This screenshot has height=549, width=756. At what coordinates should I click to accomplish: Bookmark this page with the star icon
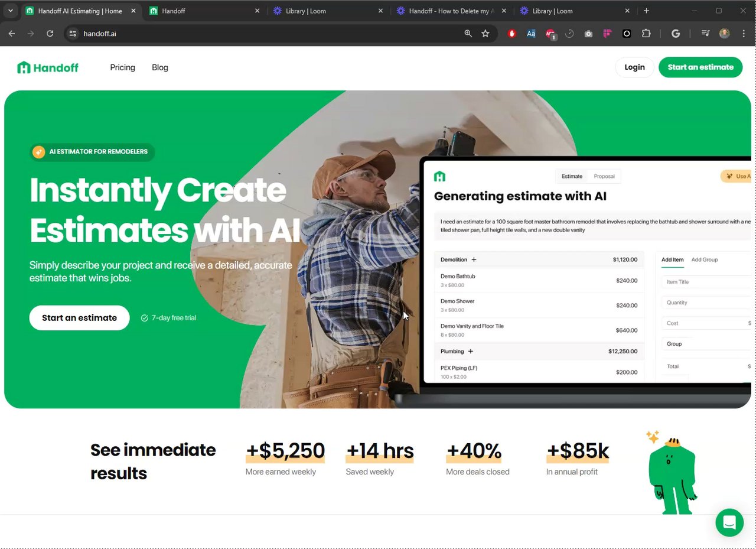(x=485, y=34)
